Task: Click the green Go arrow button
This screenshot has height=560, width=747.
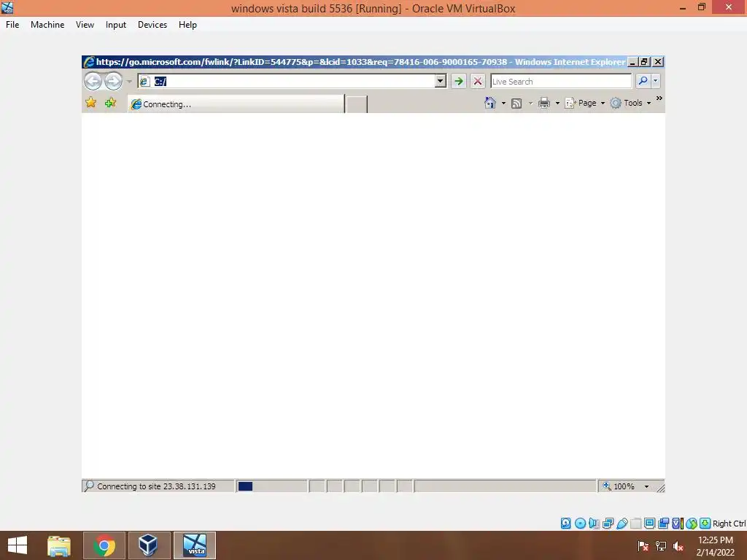Action: point(459,82)
